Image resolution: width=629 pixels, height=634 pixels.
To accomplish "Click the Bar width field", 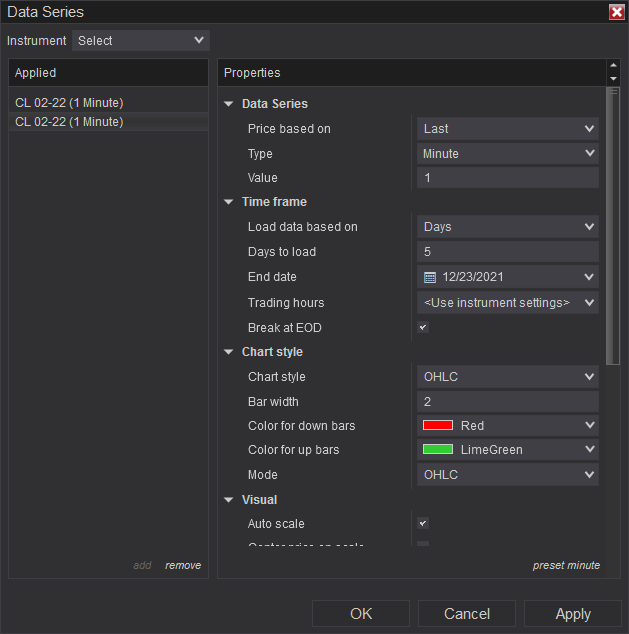I will 508,402.
